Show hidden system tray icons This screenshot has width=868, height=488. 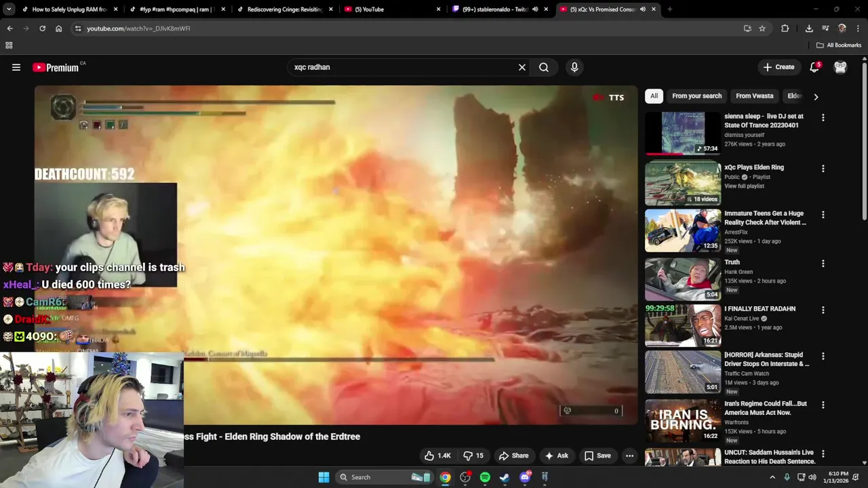pyautogui.click(x=772, y=477)
